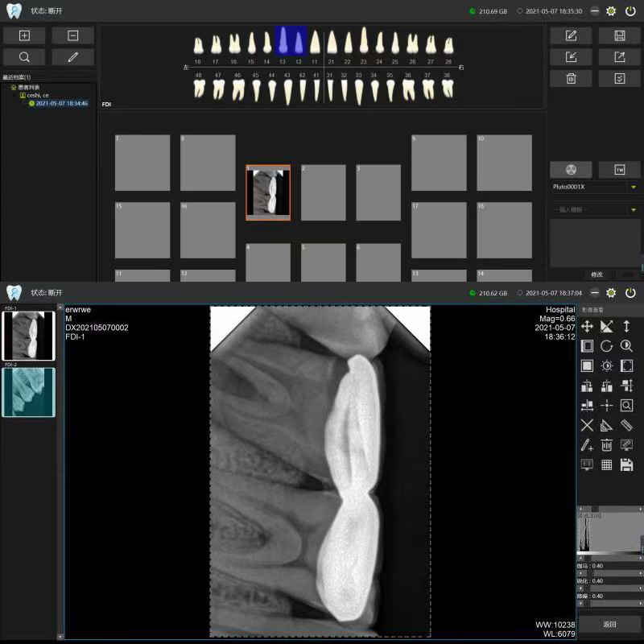Select the angle measurement triangle tool
Viewport: 644px width, 644px height.
tap(607, 425)
